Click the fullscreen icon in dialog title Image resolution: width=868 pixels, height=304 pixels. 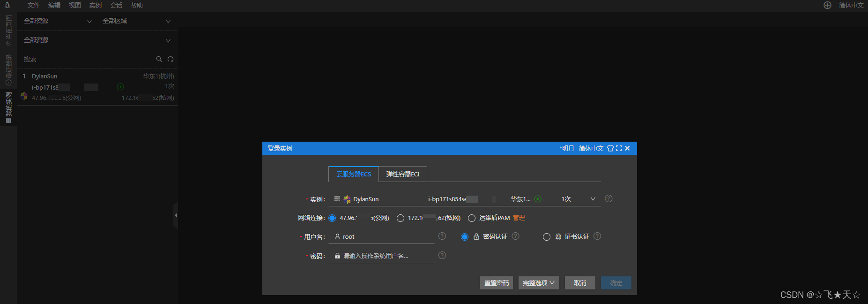(x=619, y=148)
